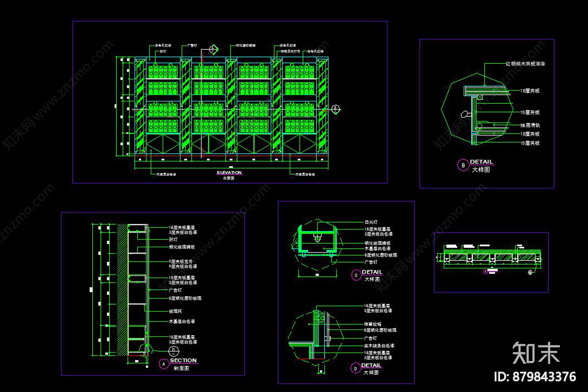Click the 射灯 label in section drawing
The image size is (588, 392).
pyautogui.click(x=173, y=239)
